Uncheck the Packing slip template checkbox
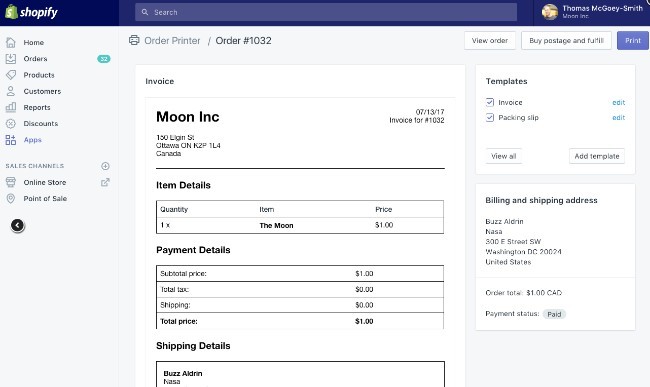This screenshot has height=387, width=650. [490, 118]
